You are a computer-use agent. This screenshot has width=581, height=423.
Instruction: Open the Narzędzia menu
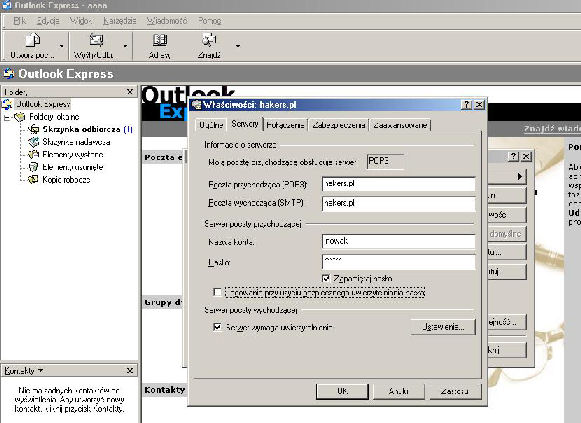coord(120,21)
